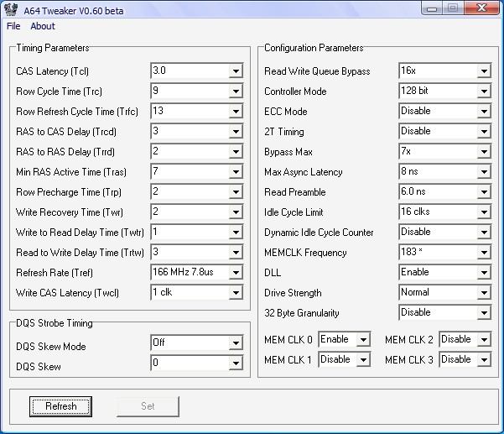The width and height of the screenshot is (504, 434).
Task: Click the 'Dynamic Idle Cycle Counter' label
Action: point(319,233)
